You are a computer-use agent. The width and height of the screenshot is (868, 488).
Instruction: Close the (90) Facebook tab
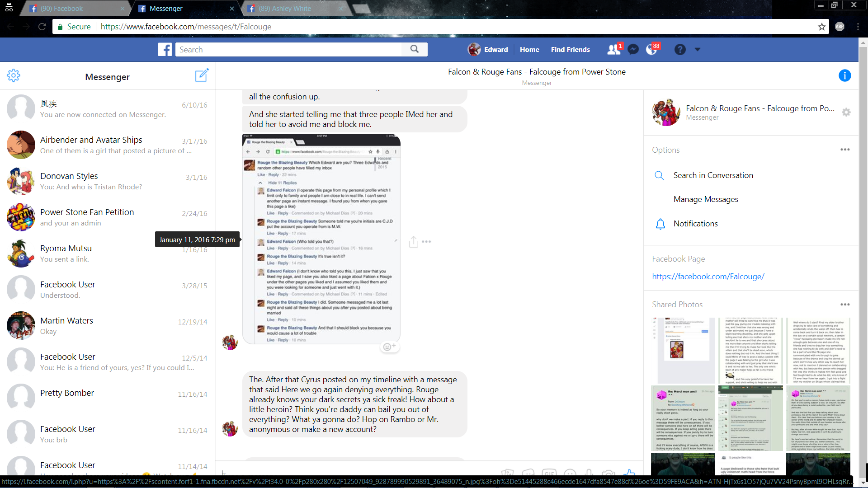(122, 9)
